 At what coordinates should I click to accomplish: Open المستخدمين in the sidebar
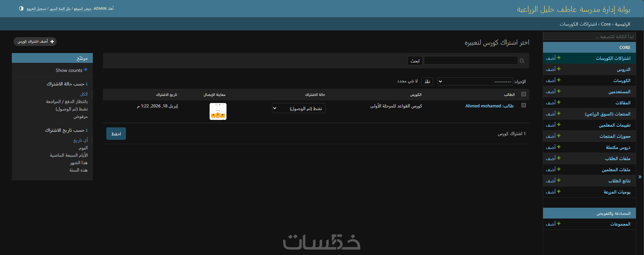click(619, 92)
